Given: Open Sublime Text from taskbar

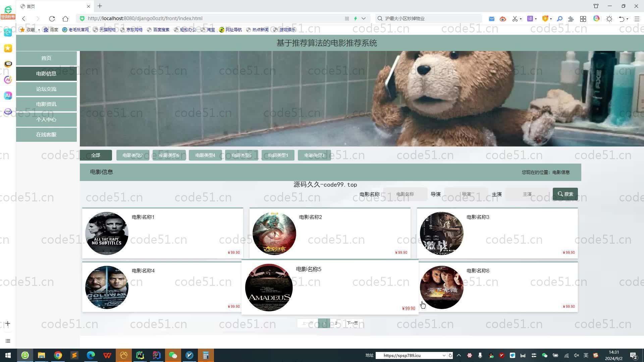Looking at the screenshot, I should click(74, 355).
